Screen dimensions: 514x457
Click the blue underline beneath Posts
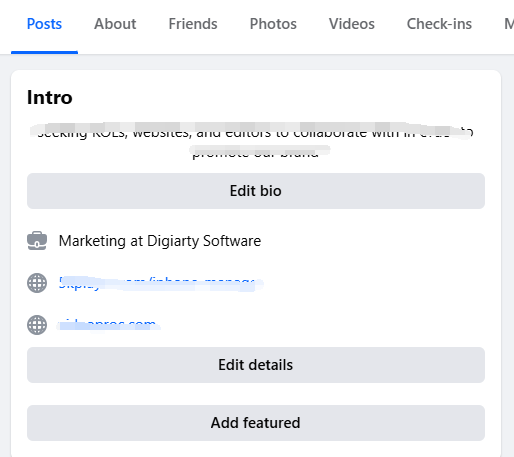pyautogui.click(x=44, y=52)
